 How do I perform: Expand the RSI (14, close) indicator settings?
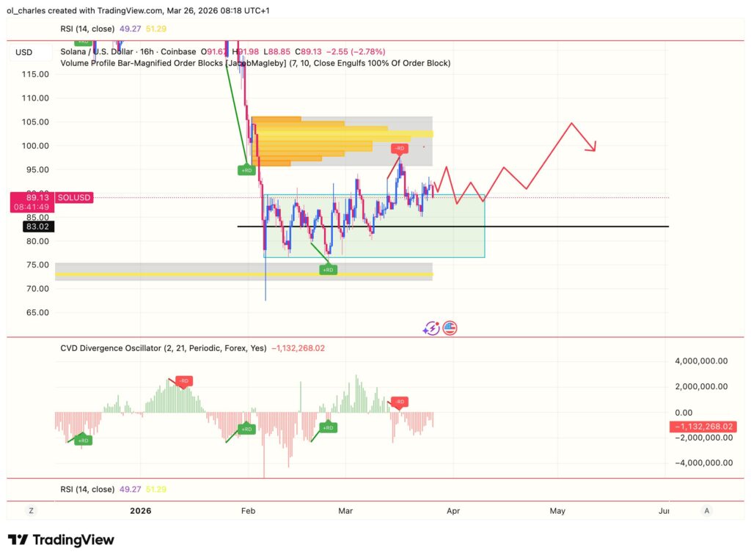(x=88, y=28)
